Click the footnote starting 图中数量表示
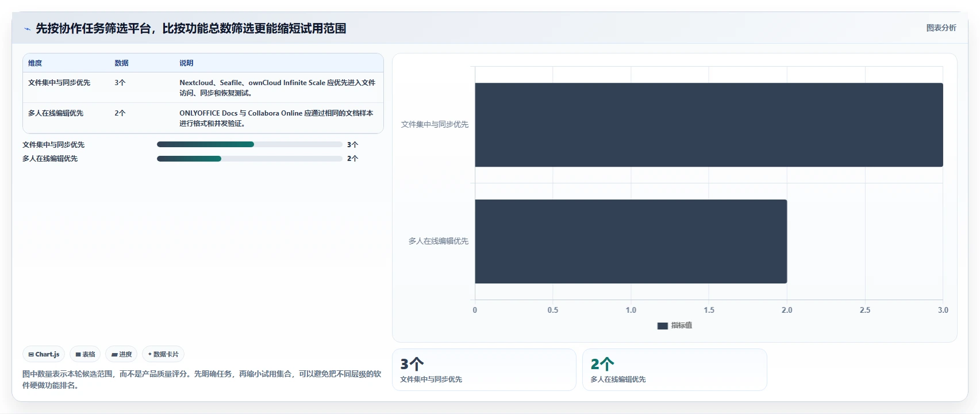The image size is (980, 414). tap(202, 379)
